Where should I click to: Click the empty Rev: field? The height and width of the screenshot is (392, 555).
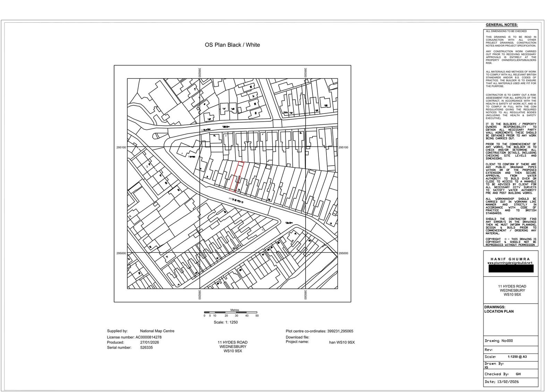pyautogui.click(x=511, y=350)
